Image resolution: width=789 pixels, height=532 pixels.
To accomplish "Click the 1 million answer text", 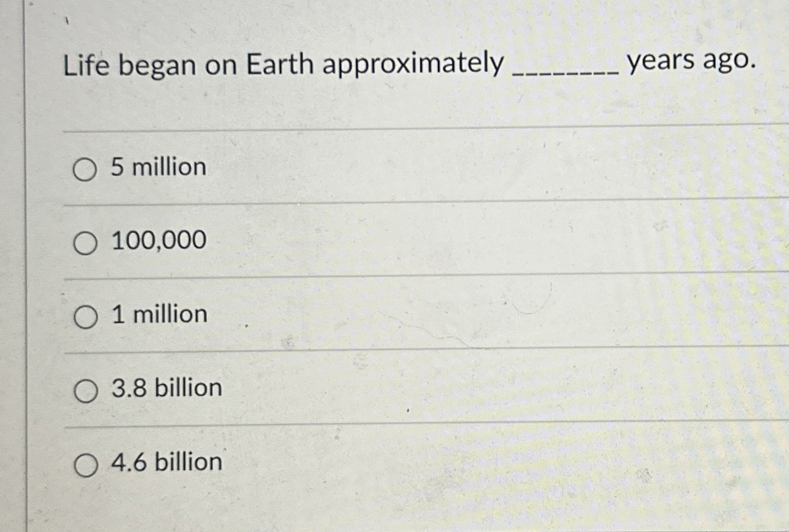I will tap(158, 315).
